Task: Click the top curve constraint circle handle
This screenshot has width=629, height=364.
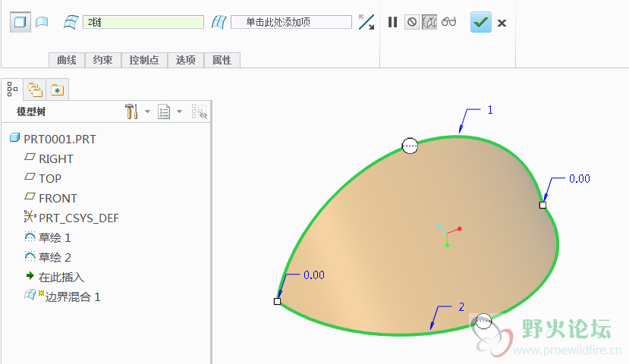Action: [410, 146]
